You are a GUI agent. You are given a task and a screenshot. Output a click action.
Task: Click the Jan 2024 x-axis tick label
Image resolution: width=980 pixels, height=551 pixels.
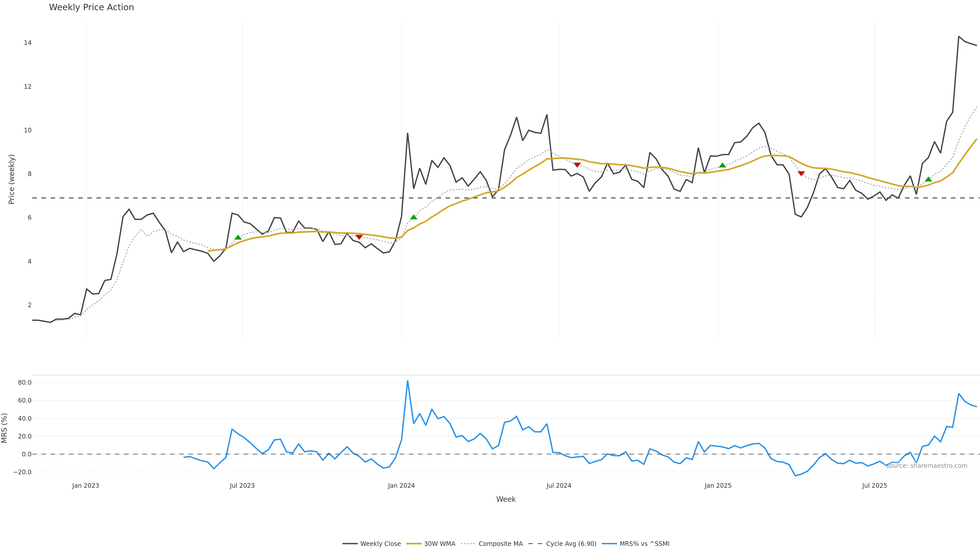click(x=401, y=486)
